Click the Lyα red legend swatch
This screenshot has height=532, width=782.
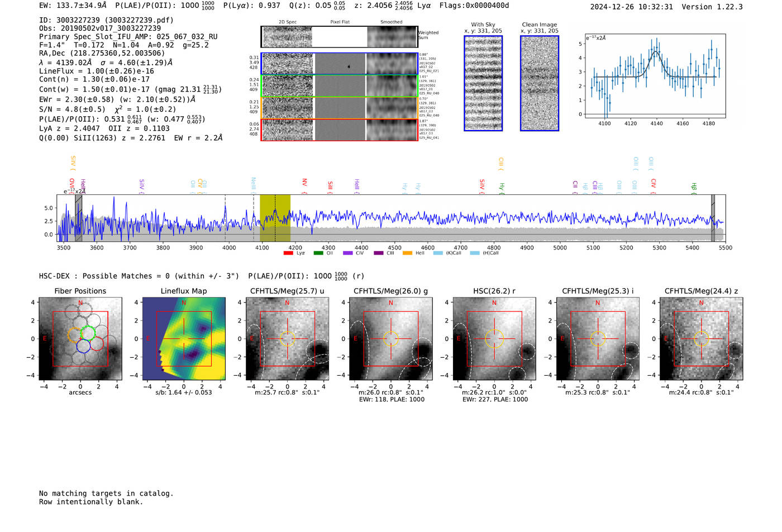[288, 253]
